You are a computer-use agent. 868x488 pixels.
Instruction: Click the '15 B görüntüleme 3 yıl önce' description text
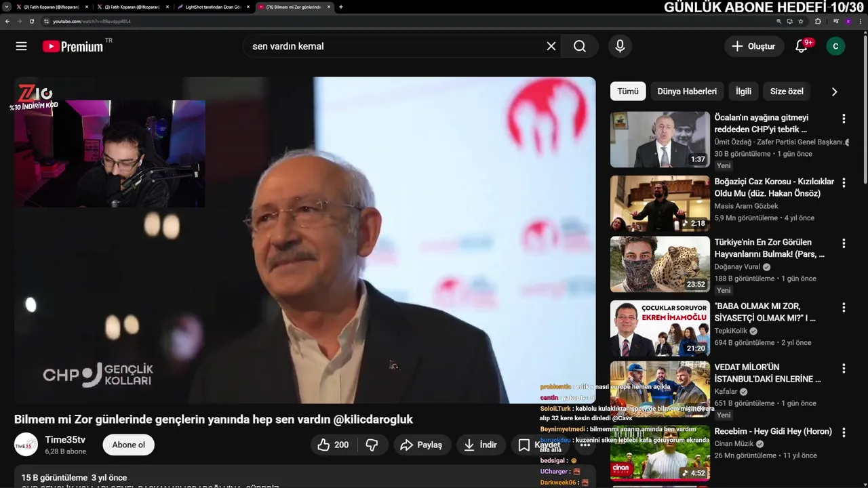coord(74,477)
